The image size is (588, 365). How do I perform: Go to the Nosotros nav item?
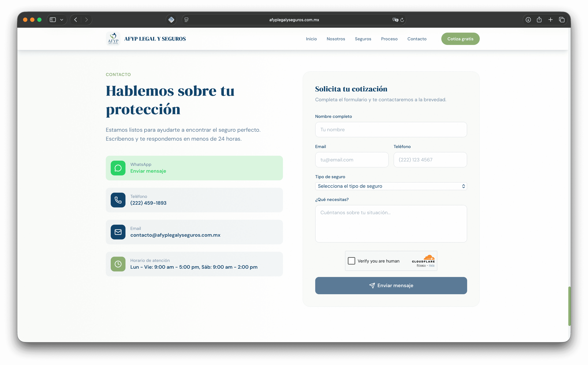[336, 39]
